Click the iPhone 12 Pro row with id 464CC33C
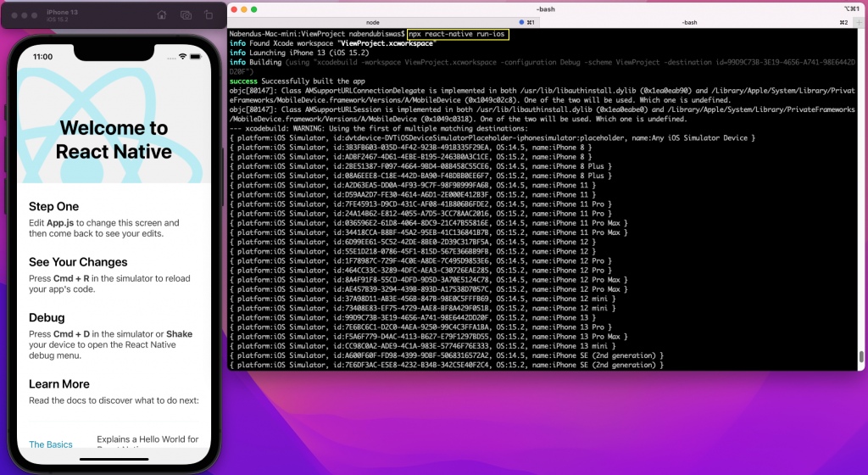The width and height of the screenshot is (868, 475). click(420, 271)
